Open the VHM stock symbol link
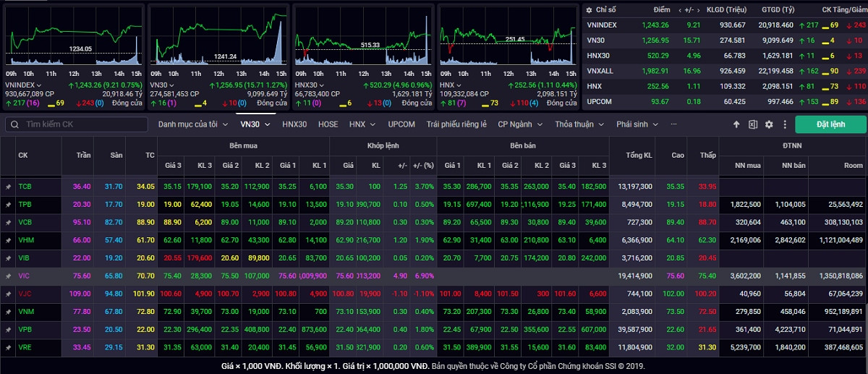Image resolution: width=868 pixels, height=374 pixels. click(x=25, y=240)
